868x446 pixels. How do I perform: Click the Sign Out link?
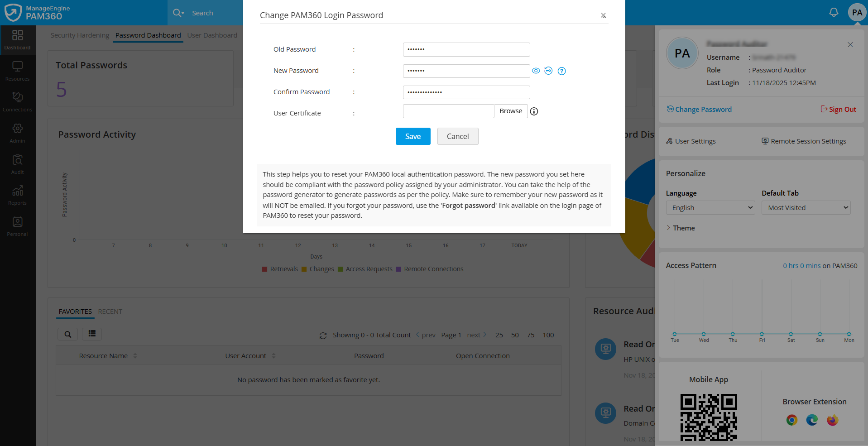(x=838, y=110)
